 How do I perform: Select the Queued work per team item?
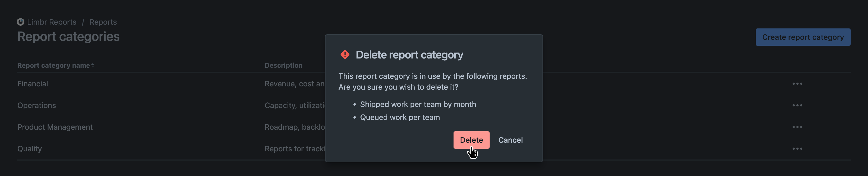pos(400,117)
